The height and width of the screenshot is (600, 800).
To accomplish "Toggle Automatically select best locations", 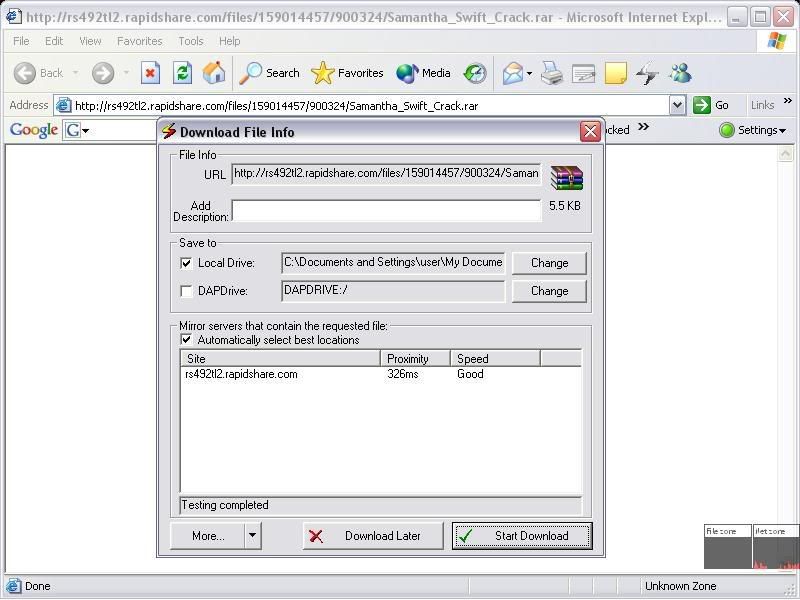I will [186, 340].
